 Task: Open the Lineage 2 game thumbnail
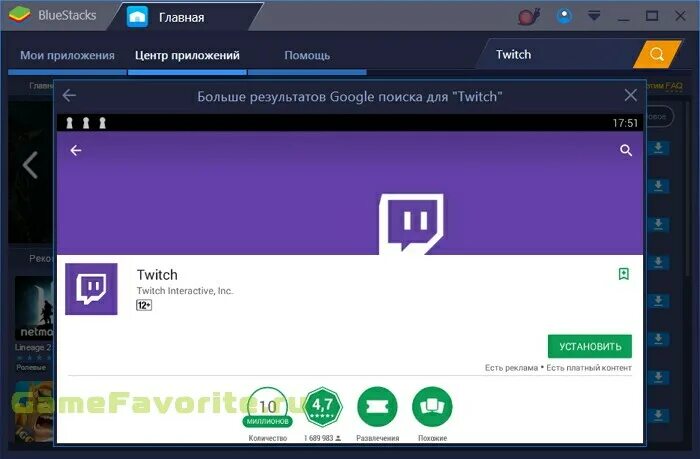tap(34, 308)
